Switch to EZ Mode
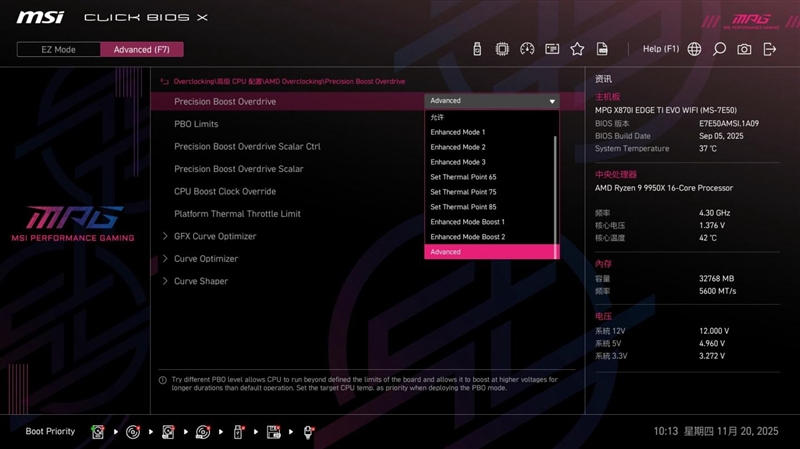The image size is (800, 449). point(59,49)
